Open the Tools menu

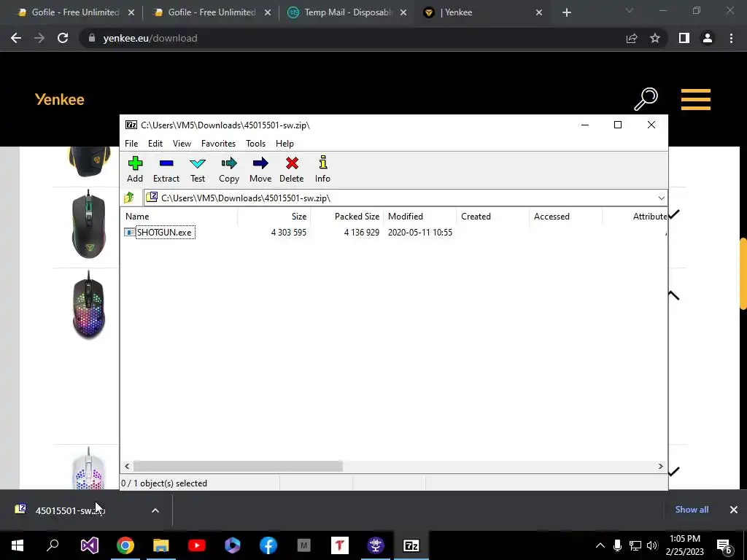point(256,144)
